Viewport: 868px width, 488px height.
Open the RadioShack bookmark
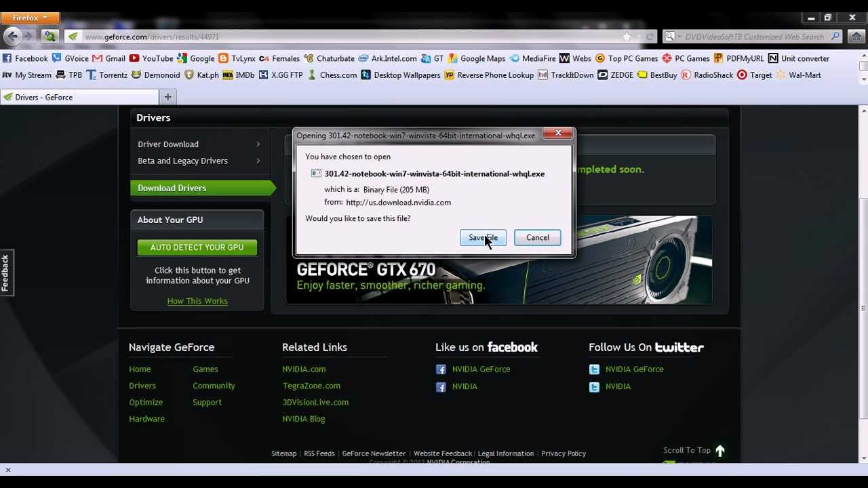click(x=707, y=75)
